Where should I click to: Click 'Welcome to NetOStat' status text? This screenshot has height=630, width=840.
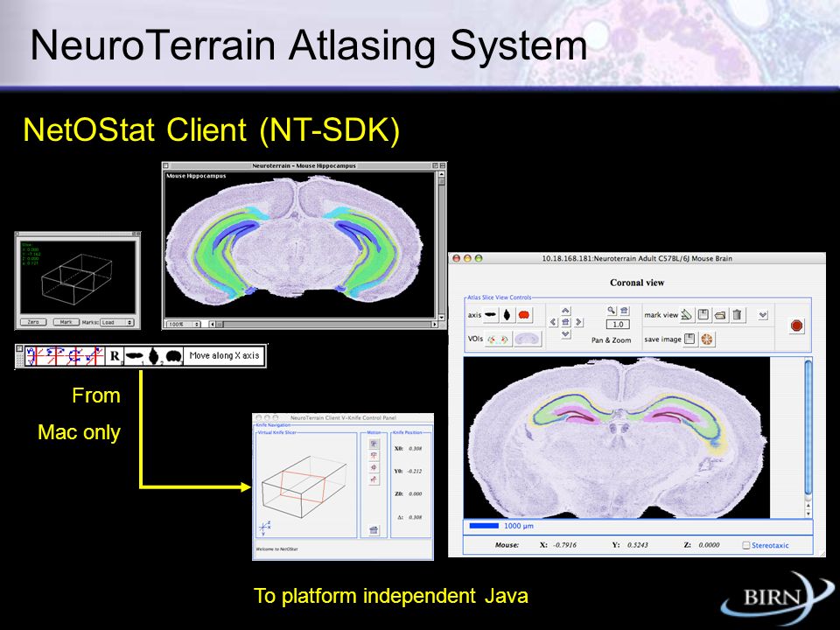pos(276,549)
